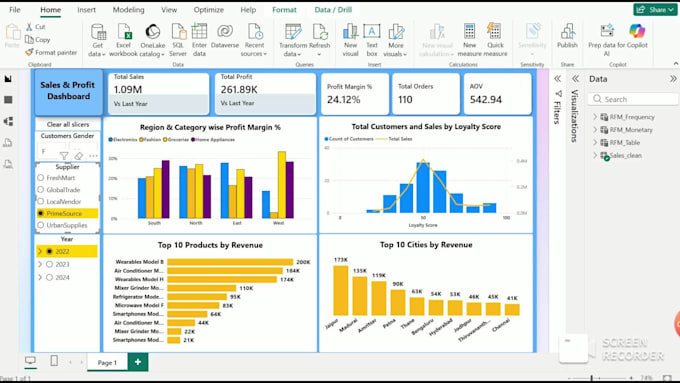Screen dimensions: 680x383
Task: Toggle the 2022 year radio button
Action: (x=49, y=251)
